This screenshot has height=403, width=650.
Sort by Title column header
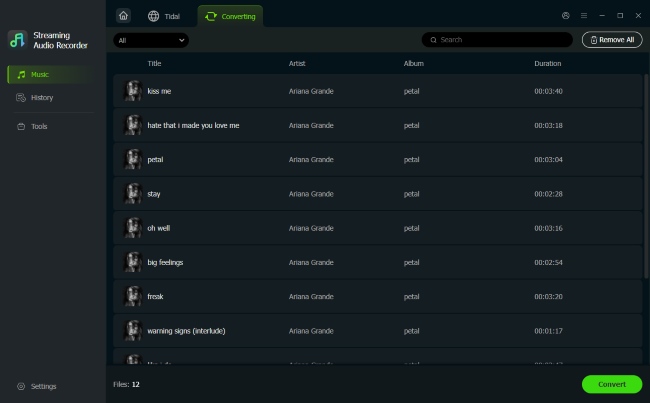coord(154,63)
